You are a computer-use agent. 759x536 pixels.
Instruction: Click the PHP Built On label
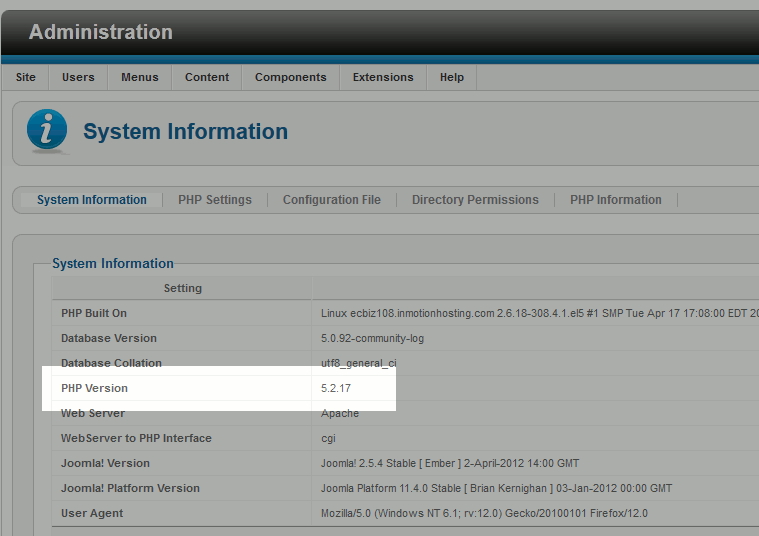(94, 313)
